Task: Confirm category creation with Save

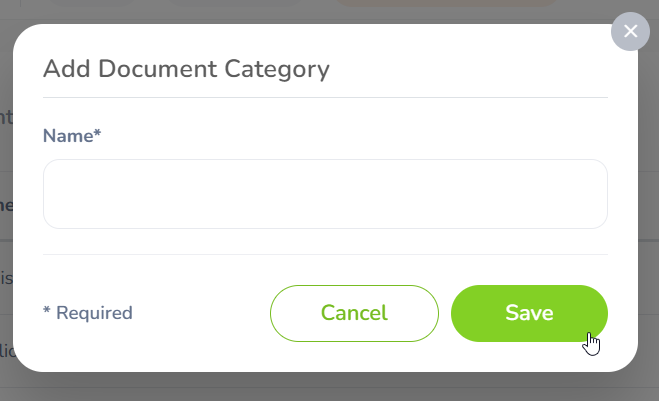Action: click(529, 313)
